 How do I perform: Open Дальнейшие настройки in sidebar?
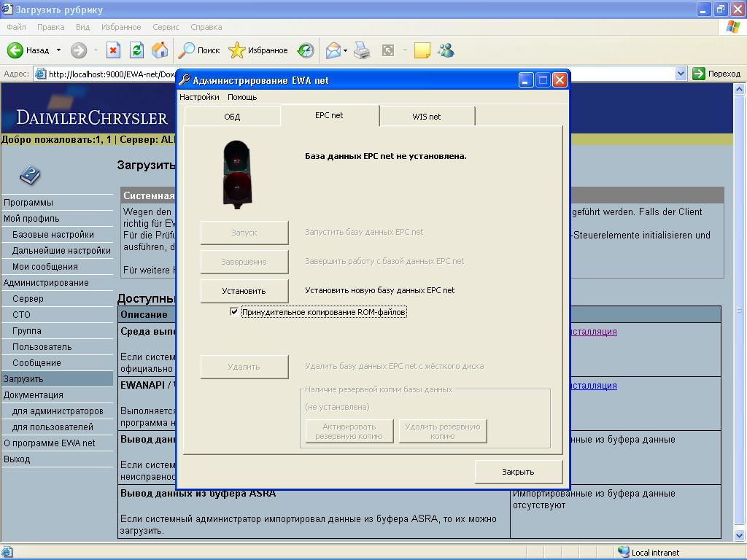(x=61, y=251)
